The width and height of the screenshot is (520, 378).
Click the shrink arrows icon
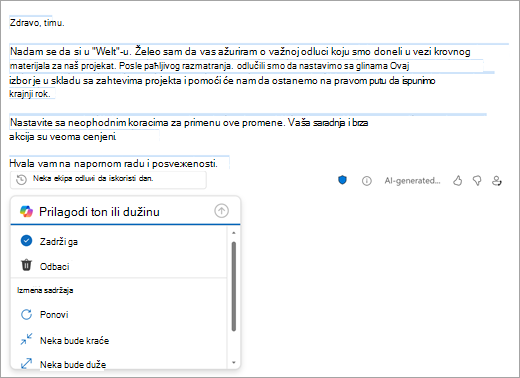(26, 339)
